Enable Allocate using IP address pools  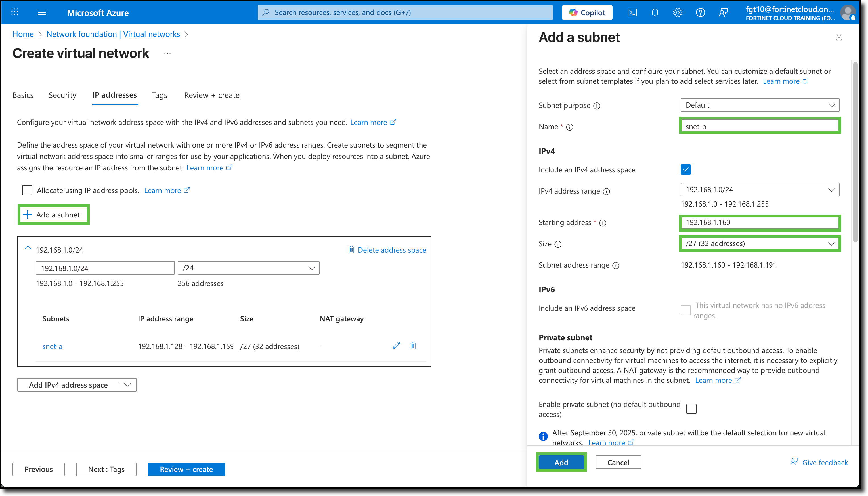tap(27, 190)
